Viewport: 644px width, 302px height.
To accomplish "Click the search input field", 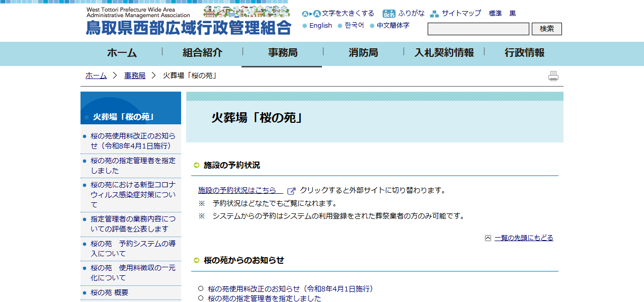I will point(478,29).
